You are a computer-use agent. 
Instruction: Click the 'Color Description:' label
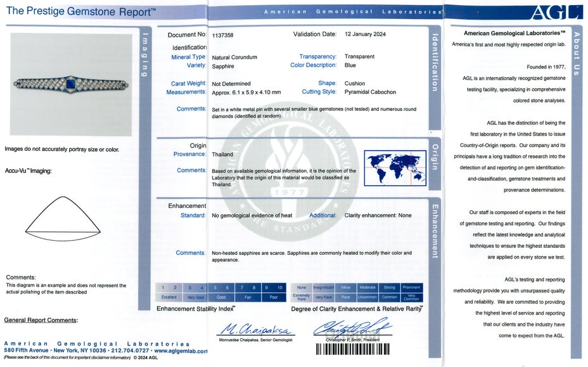pyautogui.click(x=314, y=65)
